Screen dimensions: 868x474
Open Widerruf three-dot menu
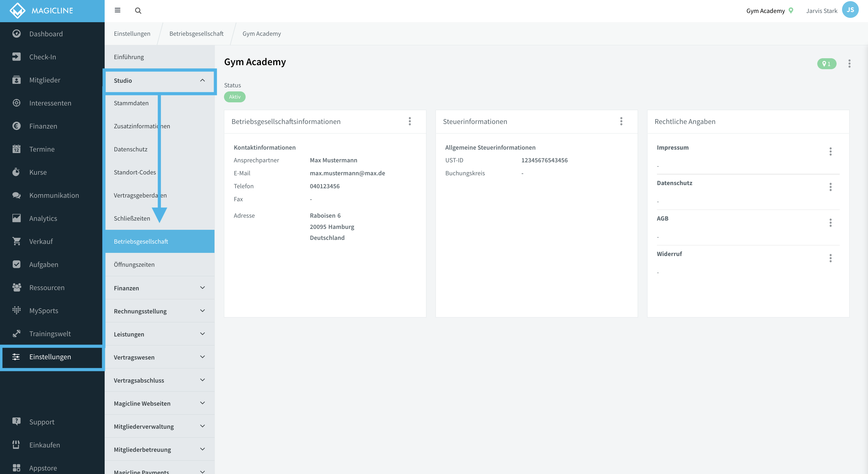[830, 258]
